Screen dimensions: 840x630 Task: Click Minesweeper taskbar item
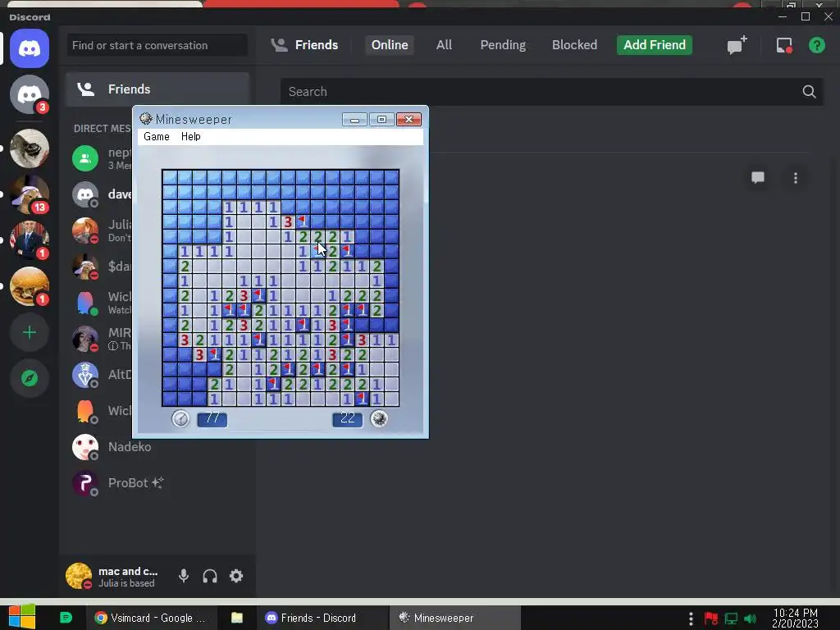click(x=454, y=618)
